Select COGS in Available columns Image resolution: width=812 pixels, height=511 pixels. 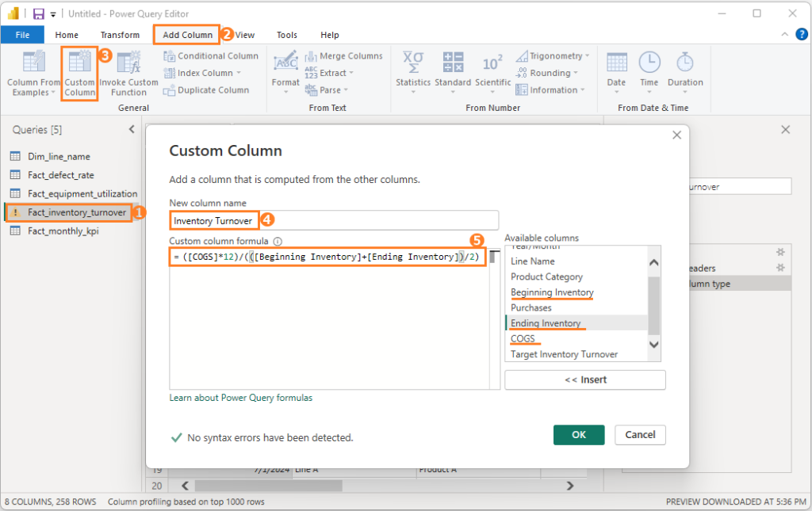click(x=523, y=339)
